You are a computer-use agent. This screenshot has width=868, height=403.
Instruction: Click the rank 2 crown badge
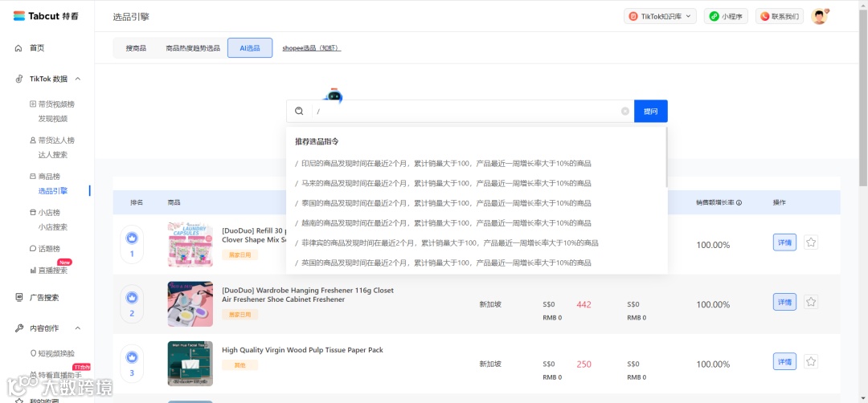[132, 298]
